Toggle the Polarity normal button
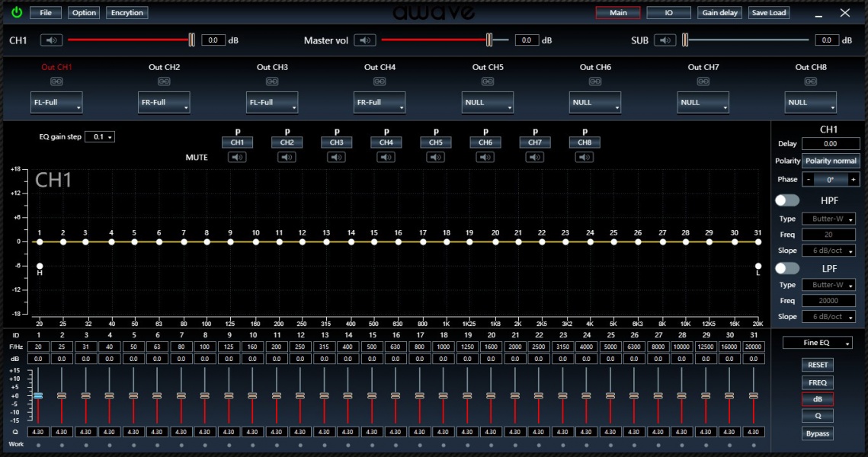 [831, 161]
